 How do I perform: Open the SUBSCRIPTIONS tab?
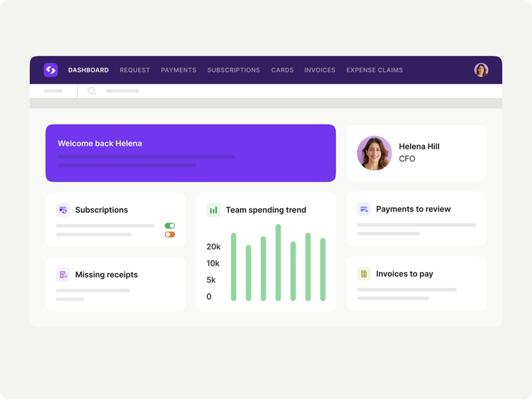pos(234,70)
